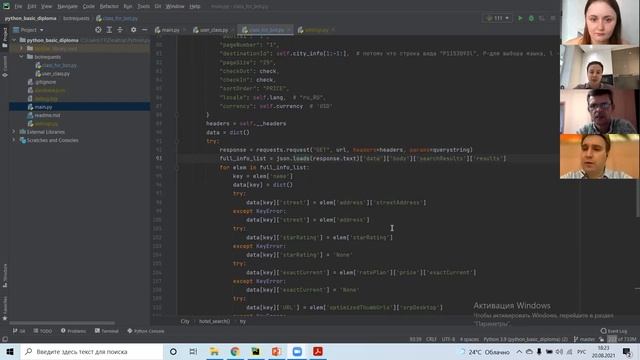Open the File menu
This screenshot has height=360, width=640.
pyautogui.click(x=18, y=7)
